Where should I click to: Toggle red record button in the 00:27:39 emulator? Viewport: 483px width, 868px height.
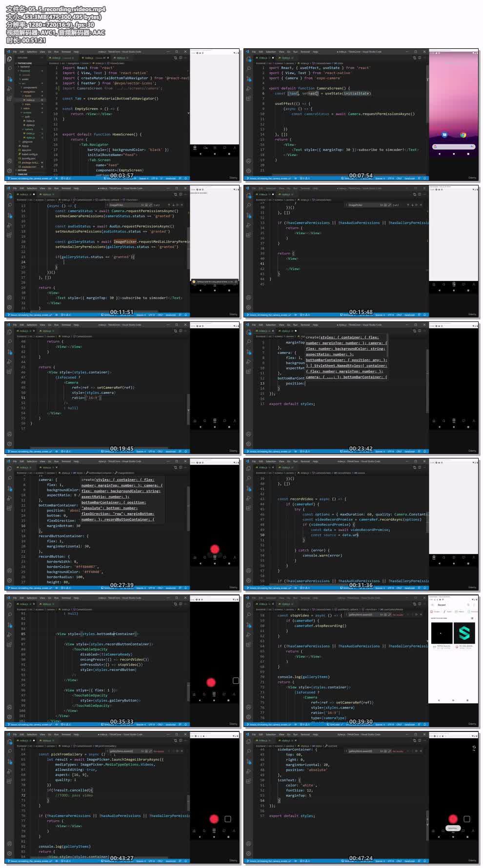215,550
